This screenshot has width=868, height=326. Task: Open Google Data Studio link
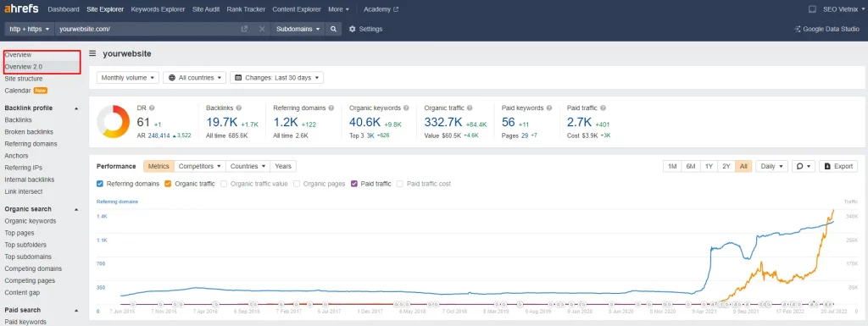tap(826, 29)
